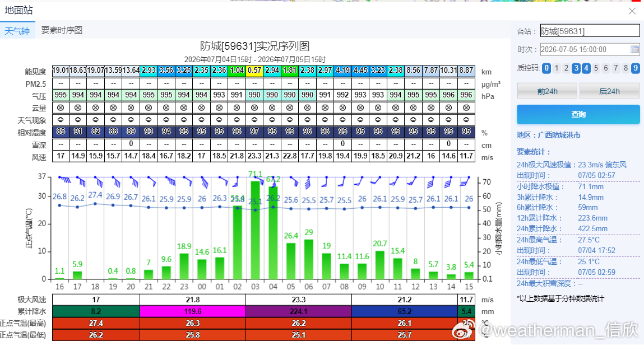The width and height of the screenshot is (644, 346).
Task: Click the weather phenomenon symbol above humidity 85
Action: [61, 120]
